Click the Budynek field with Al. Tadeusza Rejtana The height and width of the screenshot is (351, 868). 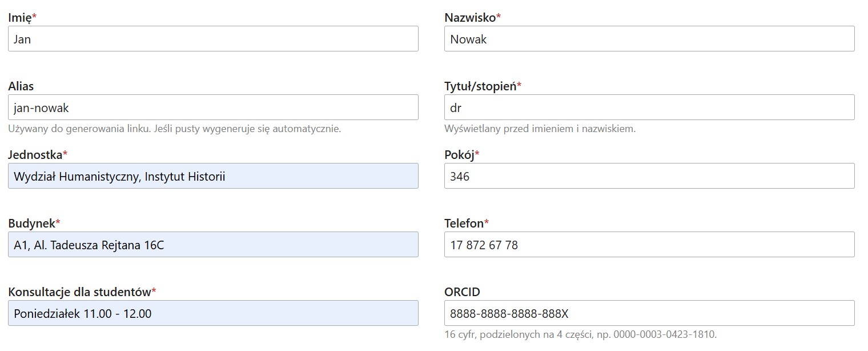[x=213, y=245]
